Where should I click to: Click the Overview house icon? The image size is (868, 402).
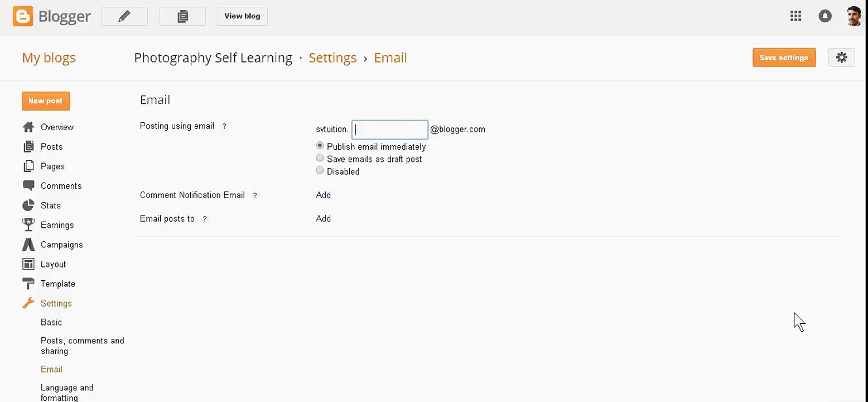[28, 127]
